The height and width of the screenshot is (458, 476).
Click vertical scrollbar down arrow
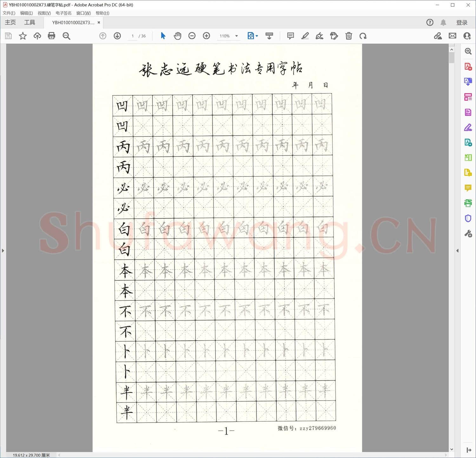(x=452, y=449)
